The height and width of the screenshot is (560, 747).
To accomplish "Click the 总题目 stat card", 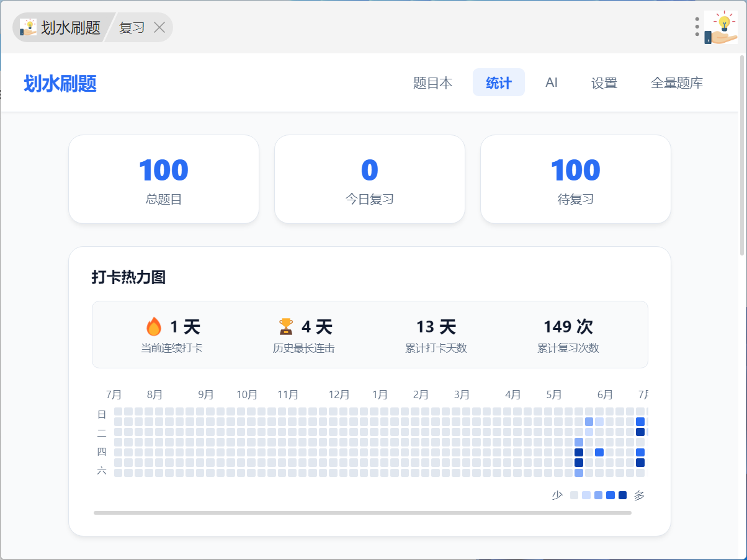I will click(164, 179).
